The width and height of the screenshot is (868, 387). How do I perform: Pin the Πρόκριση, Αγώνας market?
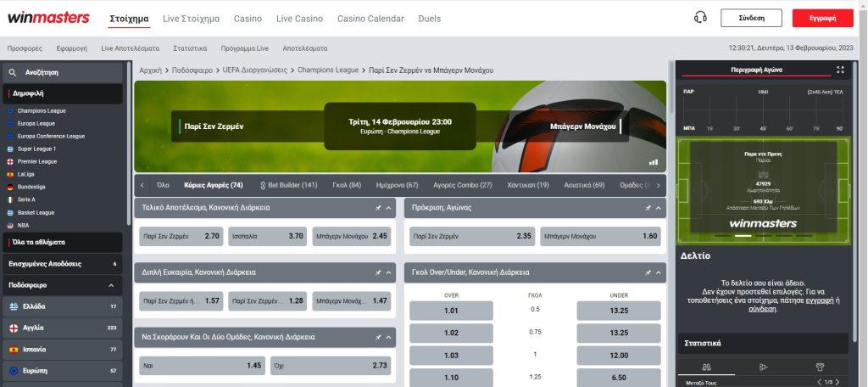coord(646,208)
